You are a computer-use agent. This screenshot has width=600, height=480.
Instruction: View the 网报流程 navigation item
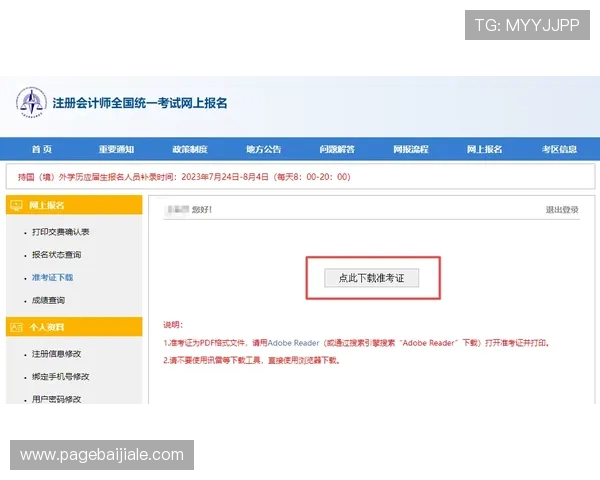pos(411,149)
